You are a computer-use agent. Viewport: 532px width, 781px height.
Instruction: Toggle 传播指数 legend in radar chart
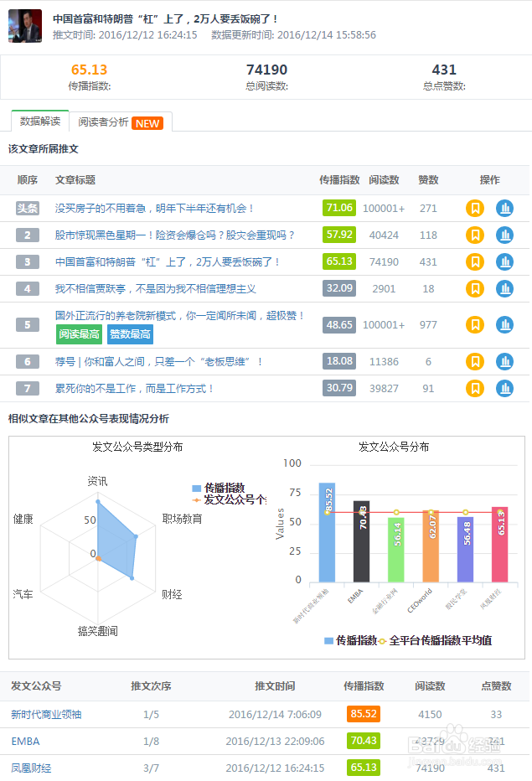pyautogui.click(x=219, y=488)
